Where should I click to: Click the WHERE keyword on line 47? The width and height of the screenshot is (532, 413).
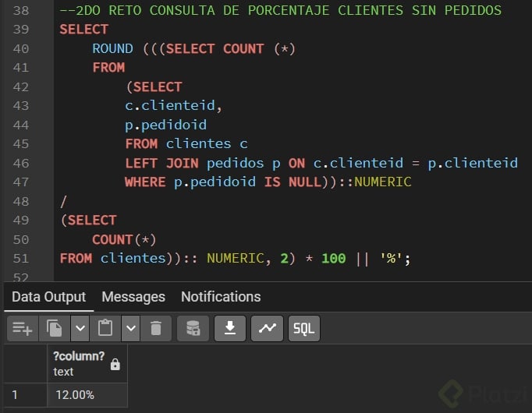click(x=145, y=182)
